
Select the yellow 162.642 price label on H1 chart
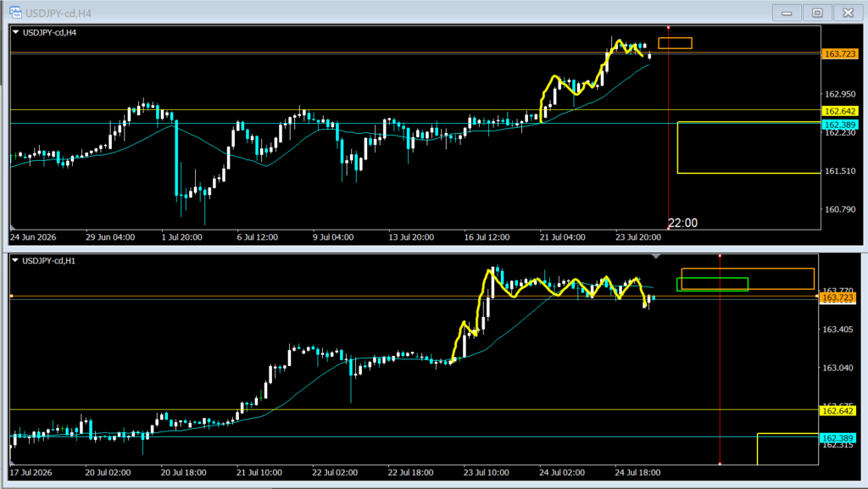click(x=837, y=410)
